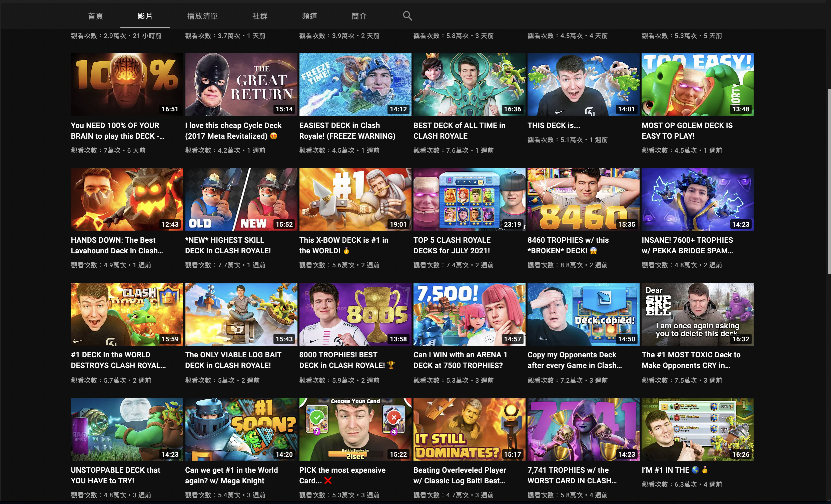Click '8000 TROPHIES! BEST DECK' title
831x504 pixels.
(x=347, y=360)
